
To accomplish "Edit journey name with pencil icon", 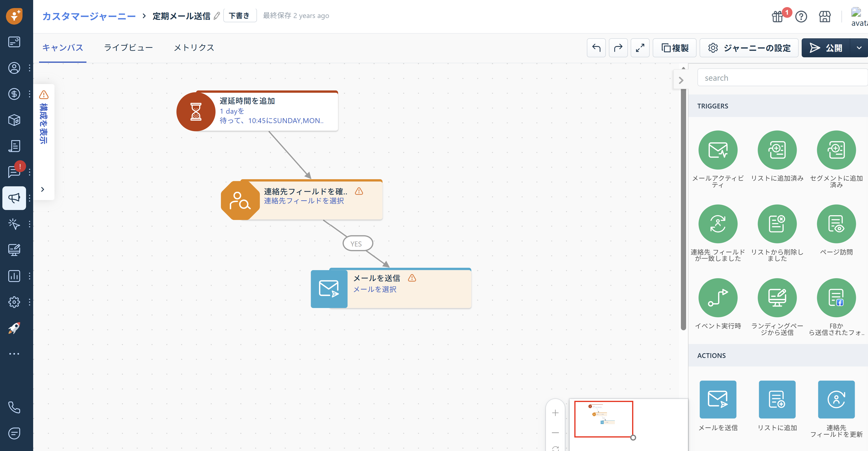I will coord(217,16).
